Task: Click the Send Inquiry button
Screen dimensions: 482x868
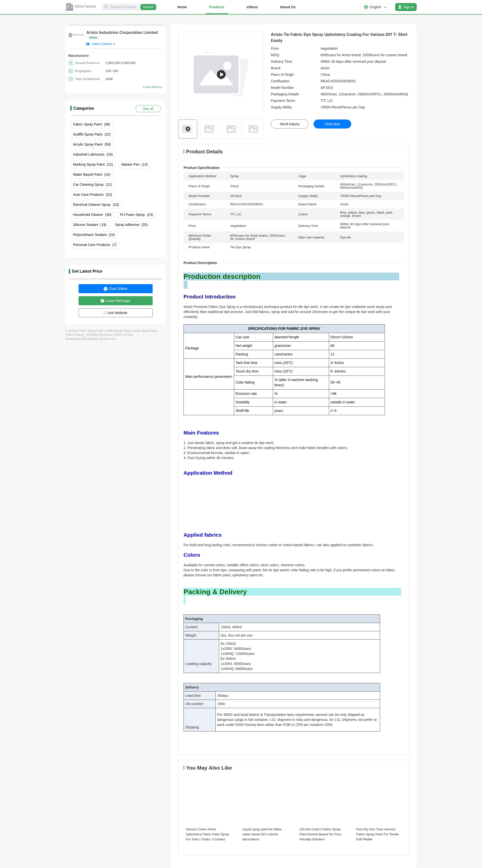Action: (x=289, y=124)
